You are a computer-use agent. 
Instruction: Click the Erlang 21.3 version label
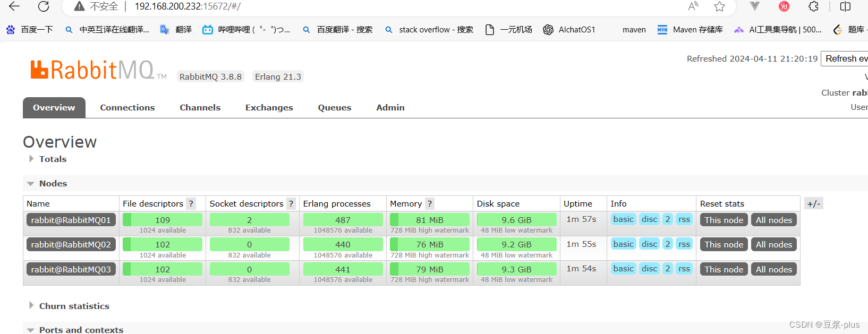(278, 76)
